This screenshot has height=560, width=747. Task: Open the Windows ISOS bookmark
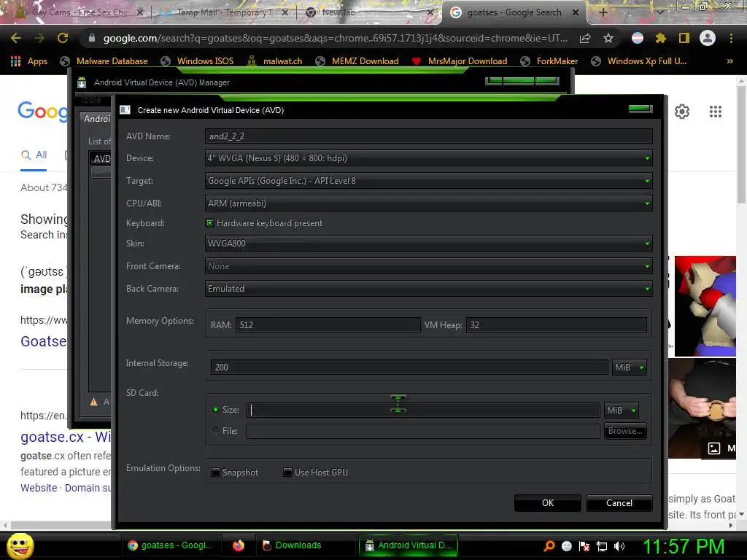click(x=197, y=61)
